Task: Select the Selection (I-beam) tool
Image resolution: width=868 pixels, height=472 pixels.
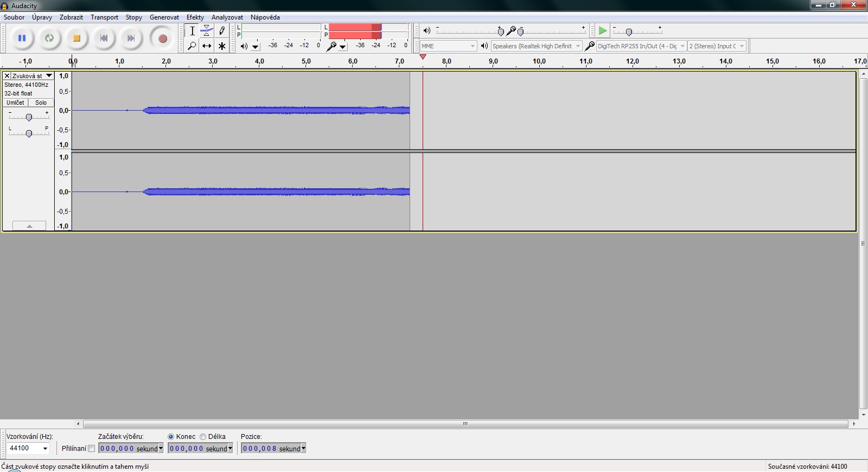Action: [x=192, y=31]
